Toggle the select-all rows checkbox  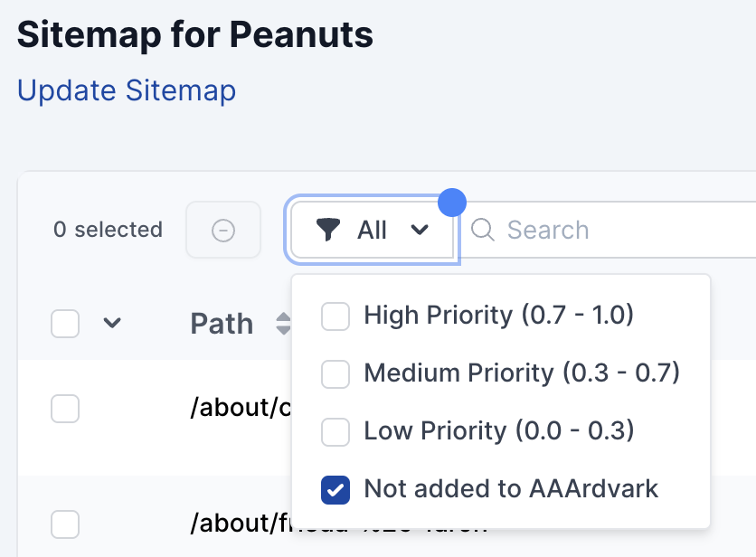[65, 323]
